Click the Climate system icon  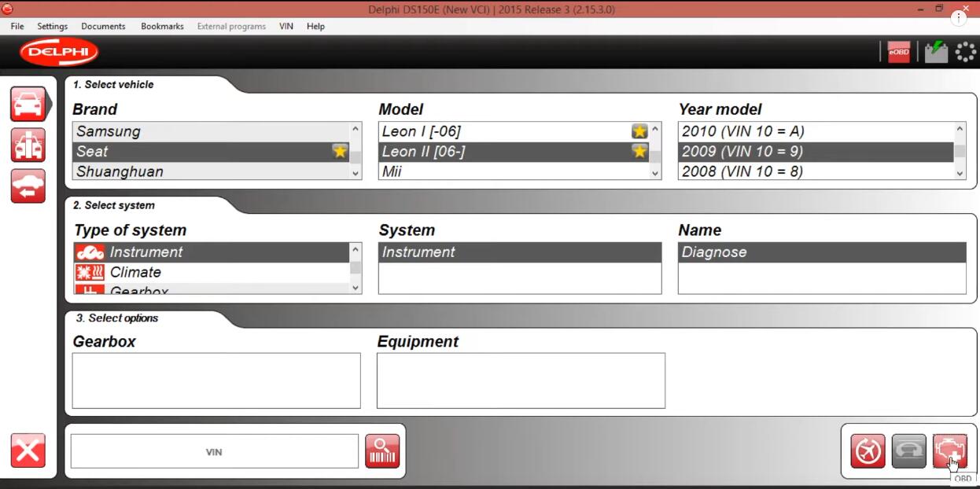[90, 273]
